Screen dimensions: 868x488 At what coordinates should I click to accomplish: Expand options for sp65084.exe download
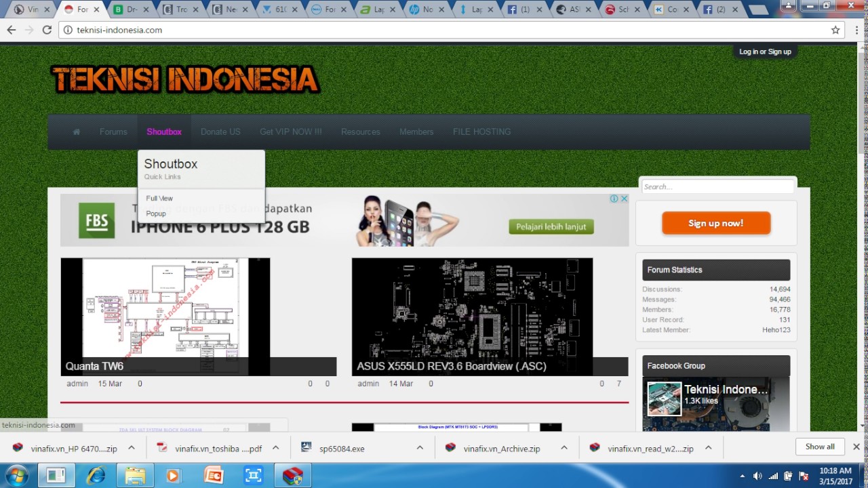tap(420, 448)
